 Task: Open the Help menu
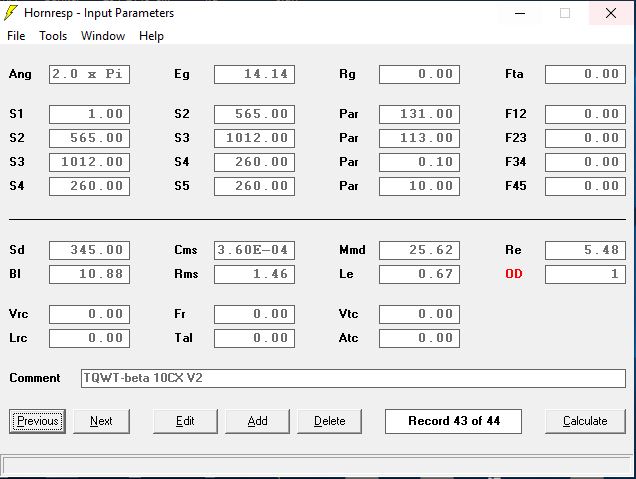point(151,36)
